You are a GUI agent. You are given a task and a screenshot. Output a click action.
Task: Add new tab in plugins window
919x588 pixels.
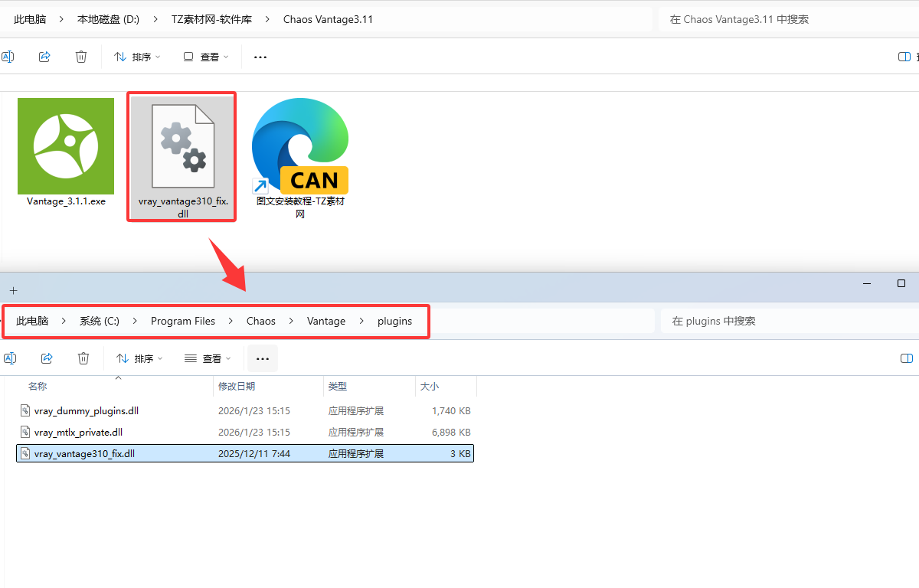13,290
